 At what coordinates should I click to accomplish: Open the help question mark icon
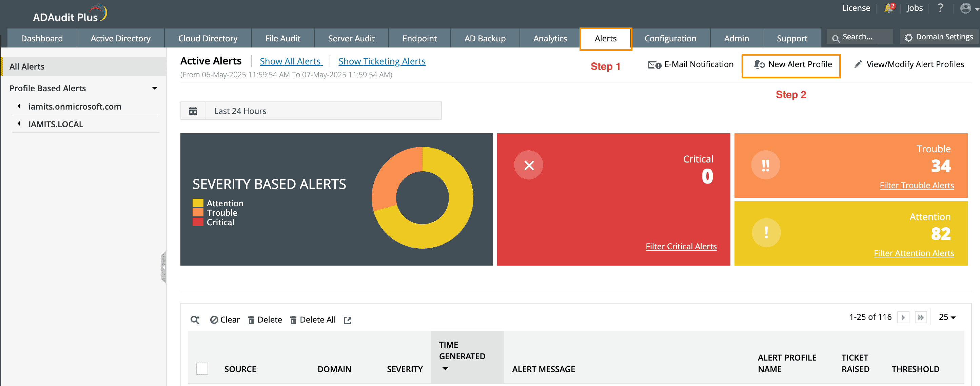940,8
